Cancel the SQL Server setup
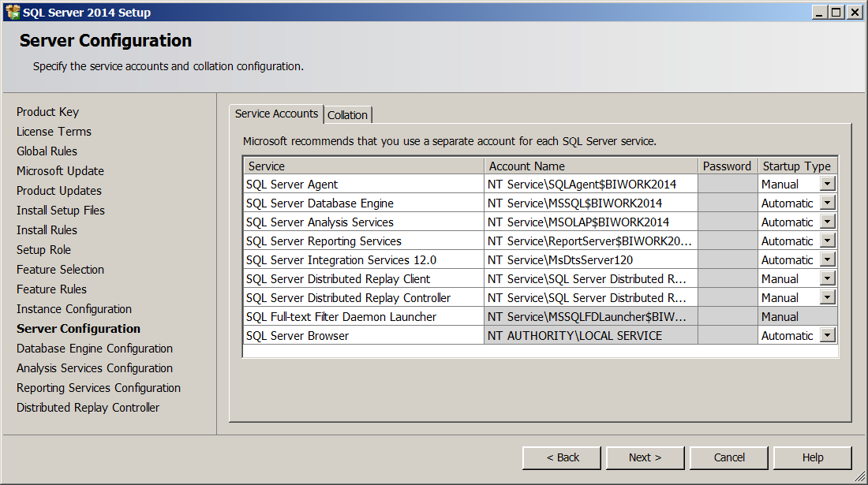This screenshot has width=868, height=485. pyautogui.click(x=729, y=457)
